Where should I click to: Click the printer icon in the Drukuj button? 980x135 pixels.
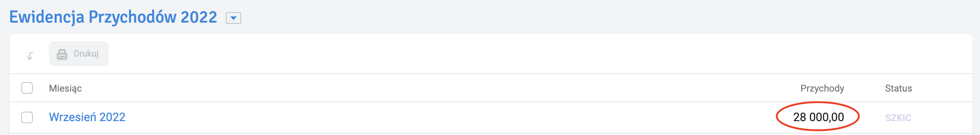62,54
